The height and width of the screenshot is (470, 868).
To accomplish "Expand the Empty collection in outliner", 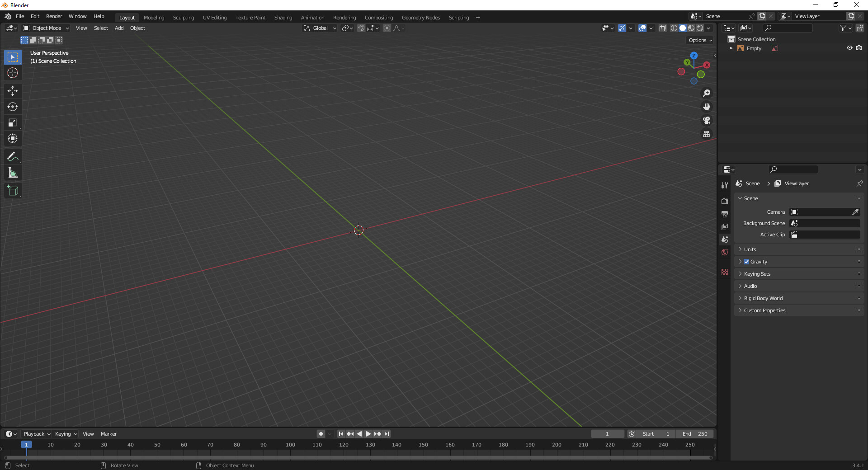I will pyautogui.click(x=731, y=48).
